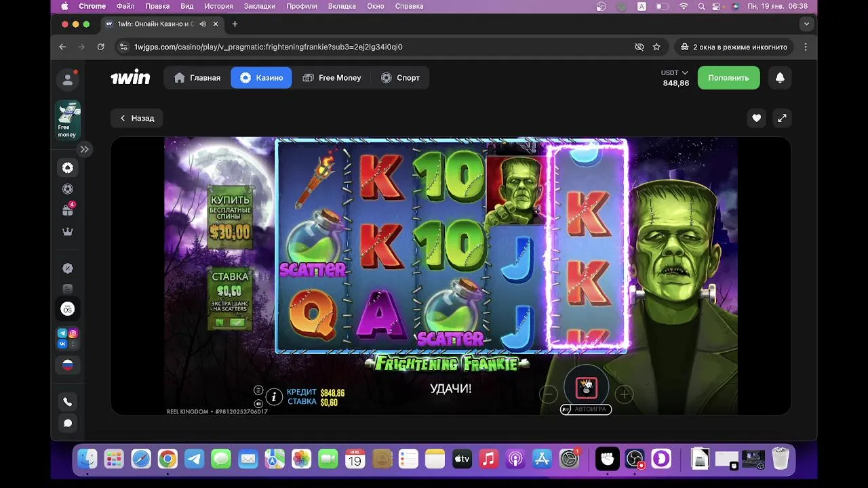Open System Settings from the Dock
The height and width of the screenshot is (488, 868).
tap(569, 460)
